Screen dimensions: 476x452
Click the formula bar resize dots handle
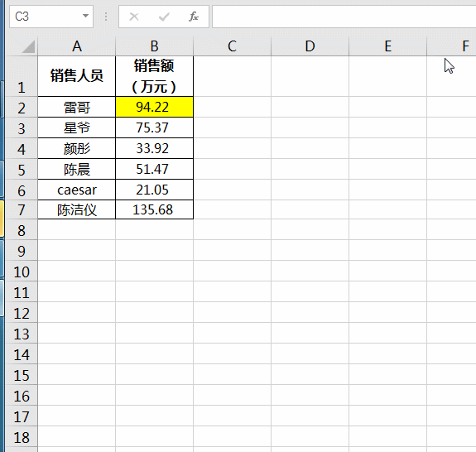tap(106, 17)
